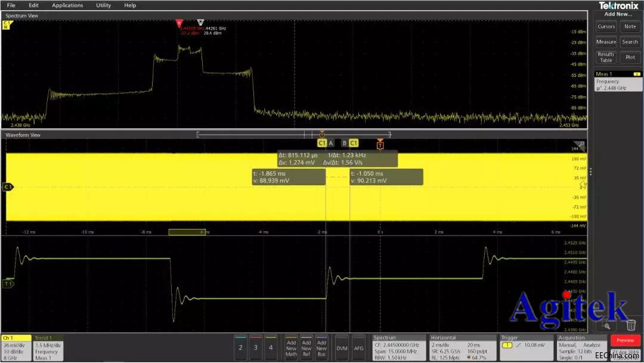Select the Meas 1 Frequency badge
Screen dimensions: 644x363
pos(618,81)
